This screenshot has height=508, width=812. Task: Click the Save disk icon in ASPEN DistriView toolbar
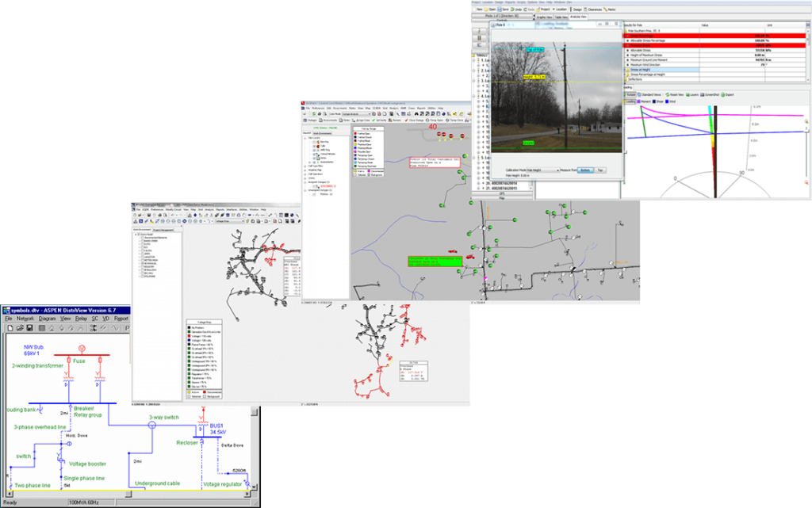tap(29, 328)
